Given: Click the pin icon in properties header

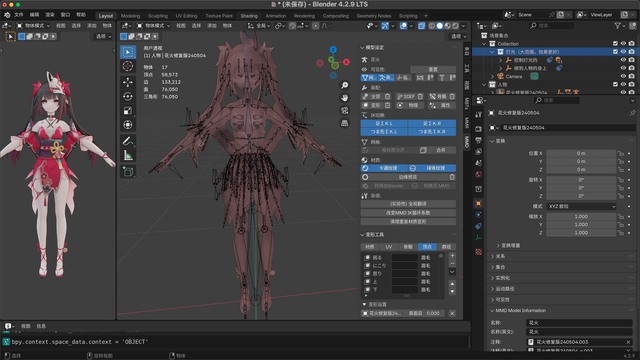Looking at the screenshot, I should pyautogui.click(x=632, y=113).
